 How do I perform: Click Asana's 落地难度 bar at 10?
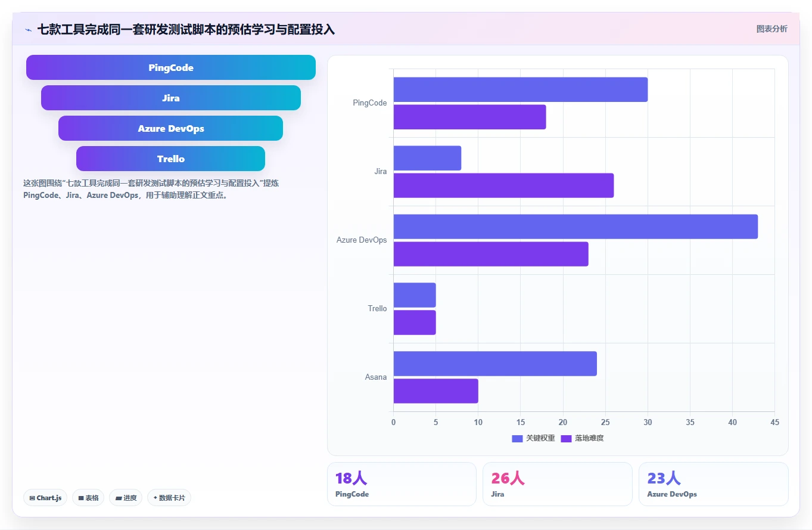pos(435,391)
